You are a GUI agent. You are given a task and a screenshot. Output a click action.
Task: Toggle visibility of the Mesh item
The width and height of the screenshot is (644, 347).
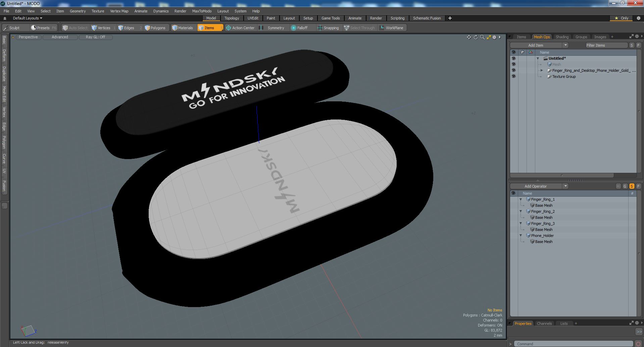(x=513, y=64)
